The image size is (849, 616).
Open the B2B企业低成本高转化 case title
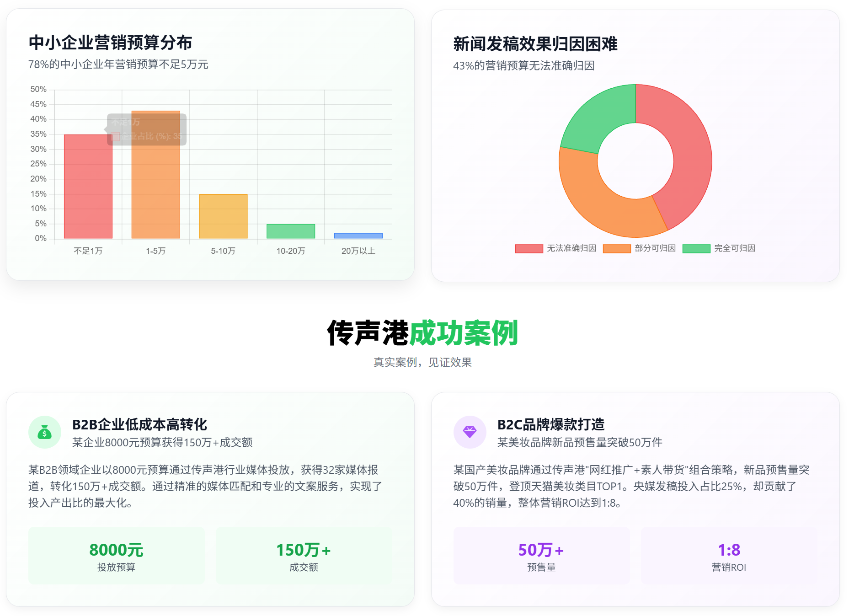click(139, 424)
